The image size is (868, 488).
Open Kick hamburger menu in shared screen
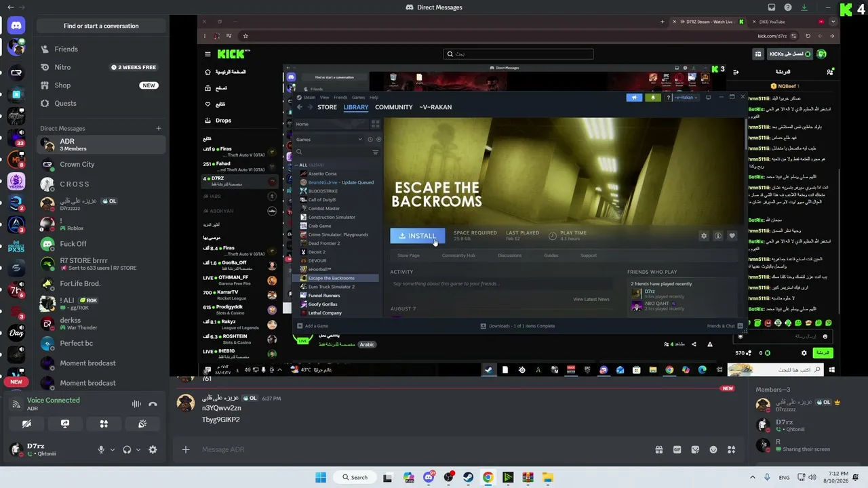208,54
